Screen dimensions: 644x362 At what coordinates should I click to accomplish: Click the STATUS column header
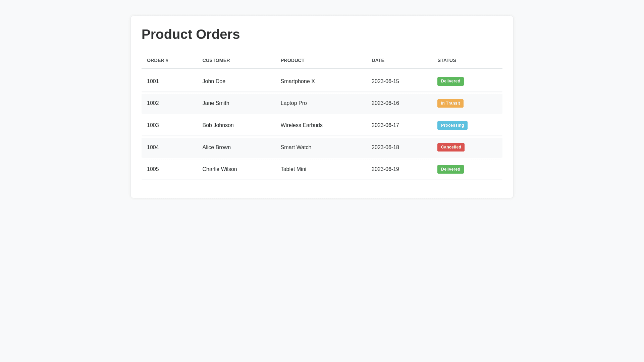(446, 60)
